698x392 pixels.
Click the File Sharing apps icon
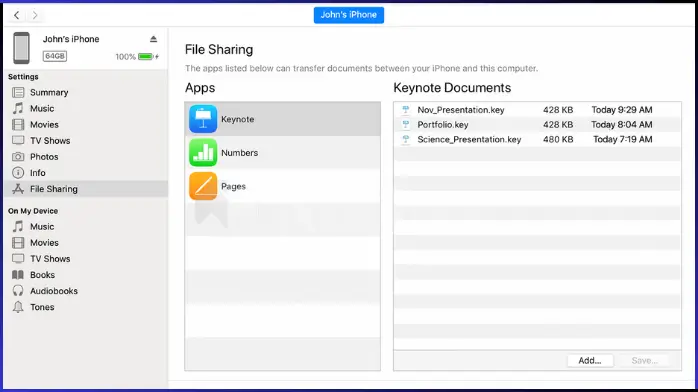click(18, 189)
